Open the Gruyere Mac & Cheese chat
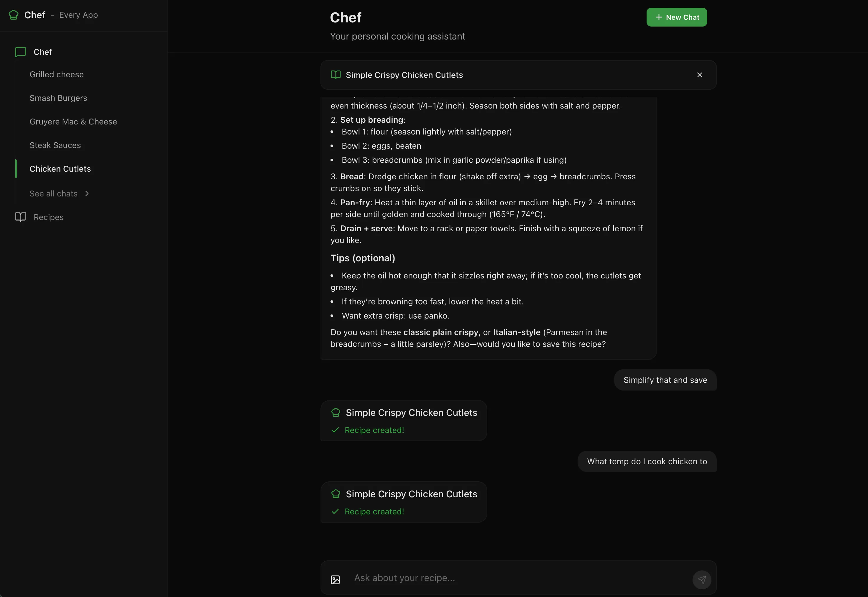This screenshot has width=868, height=597. pyautogui.click(x=73, y=122)
